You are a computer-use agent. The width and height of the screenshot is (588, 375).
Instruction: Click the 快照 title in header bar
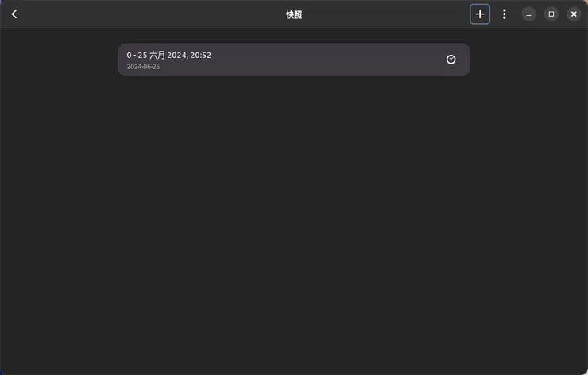click(294, 14)
